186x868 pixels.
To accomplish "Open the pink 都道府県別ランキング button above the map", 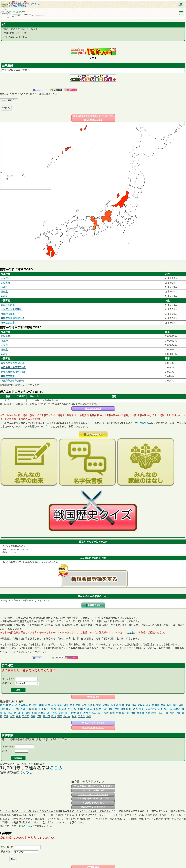I will [x=93, y=118].
